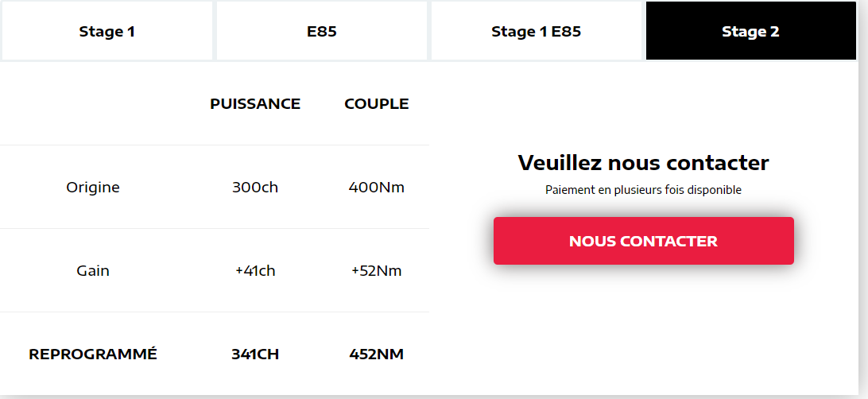Image resolution: width=868 pixels, height=399 pixels.
Task: Click the 341CH reprogrammed power value
Action: (x=255, y=354)
